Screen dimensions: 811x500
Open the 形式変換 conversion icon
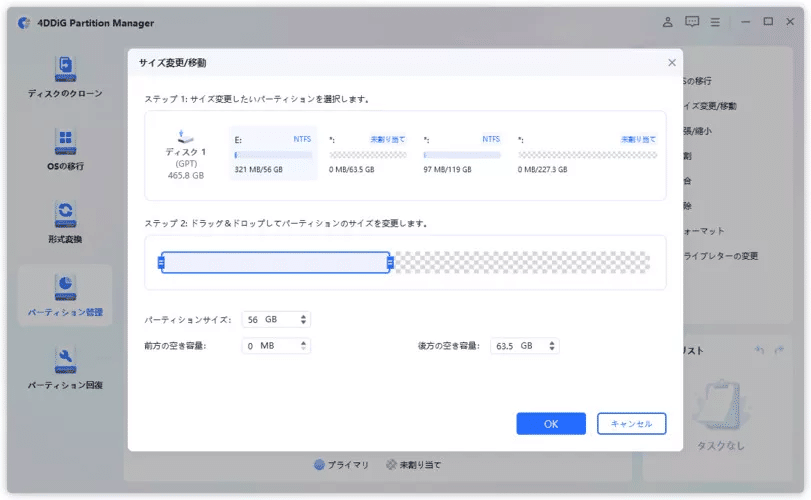pos(65,215)
